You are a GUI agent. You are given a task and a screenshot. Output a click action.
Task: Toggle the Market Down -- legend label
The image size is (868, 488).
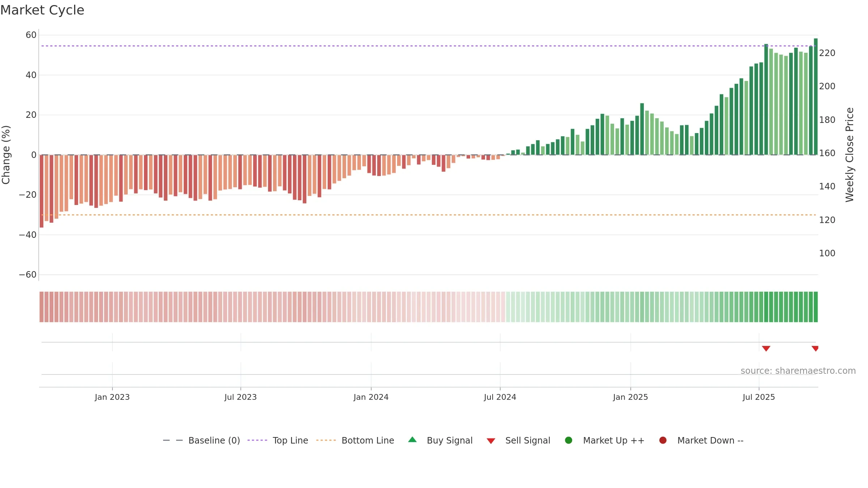coord(710,441)
